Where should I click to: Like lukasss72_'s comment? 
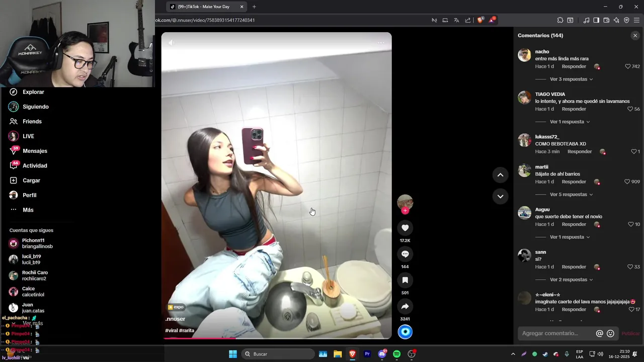(633, 151)
